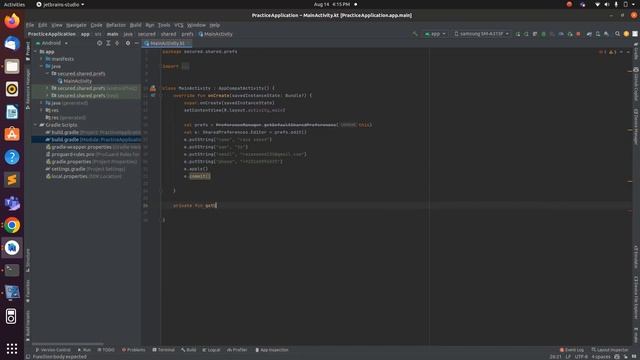Click the red Stop button in toolbar
The image size is (640, 360).
578,34
